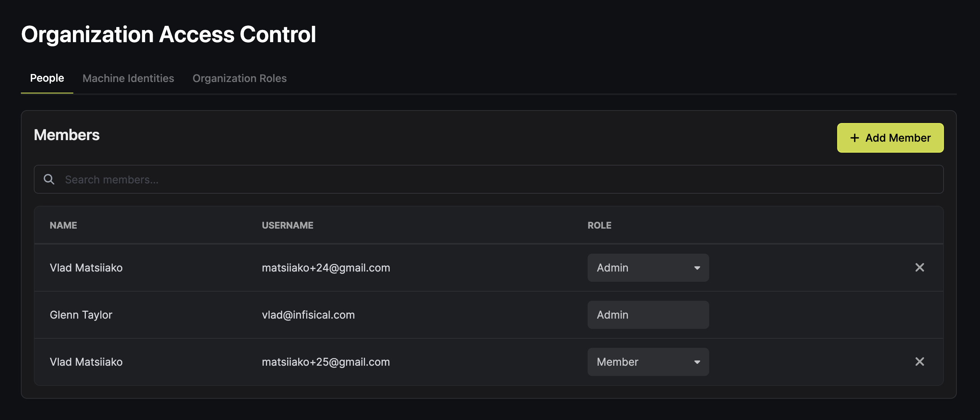Click the ROLE column header

(x=599, y=225)
